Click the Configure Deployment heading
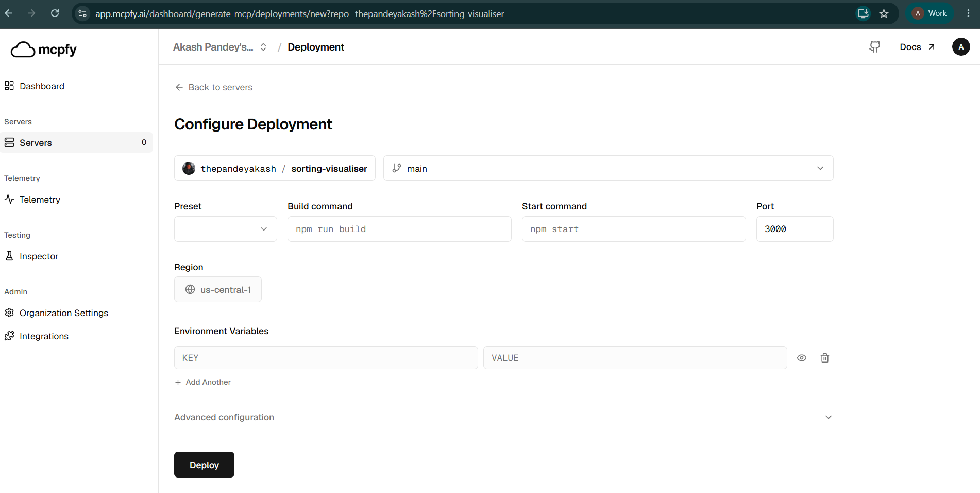 (x=253, y=124)
